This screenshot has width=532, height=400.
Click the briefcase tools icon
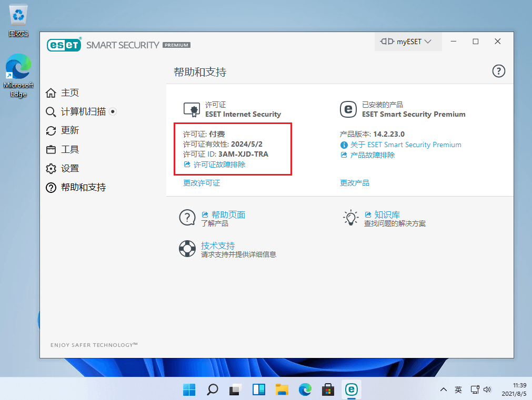51,149
